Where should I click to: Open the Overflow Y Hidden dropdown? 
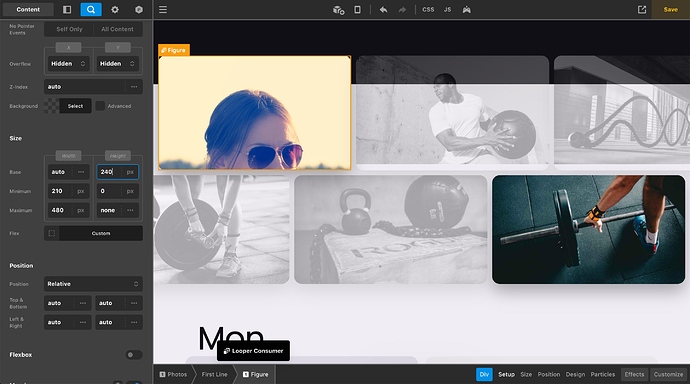point(117,64)
